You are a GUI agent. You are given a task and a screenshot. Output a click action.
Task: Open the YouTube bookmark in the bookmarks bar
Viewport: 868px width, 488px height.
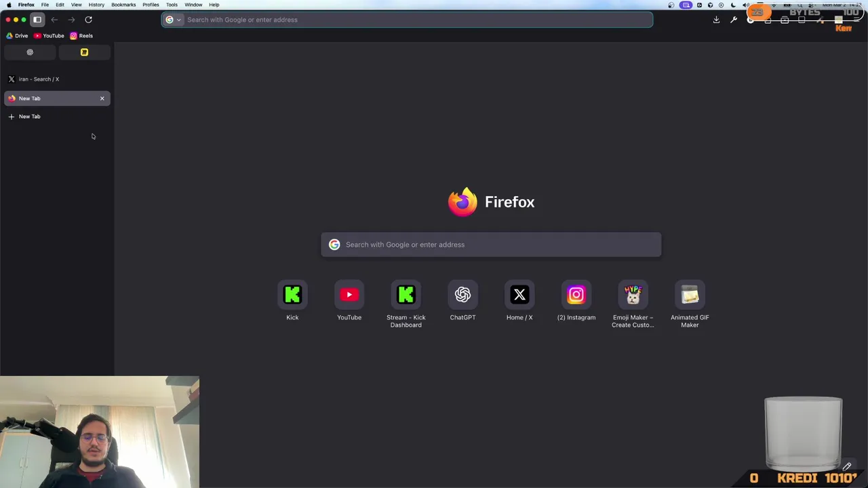(49, 36)
